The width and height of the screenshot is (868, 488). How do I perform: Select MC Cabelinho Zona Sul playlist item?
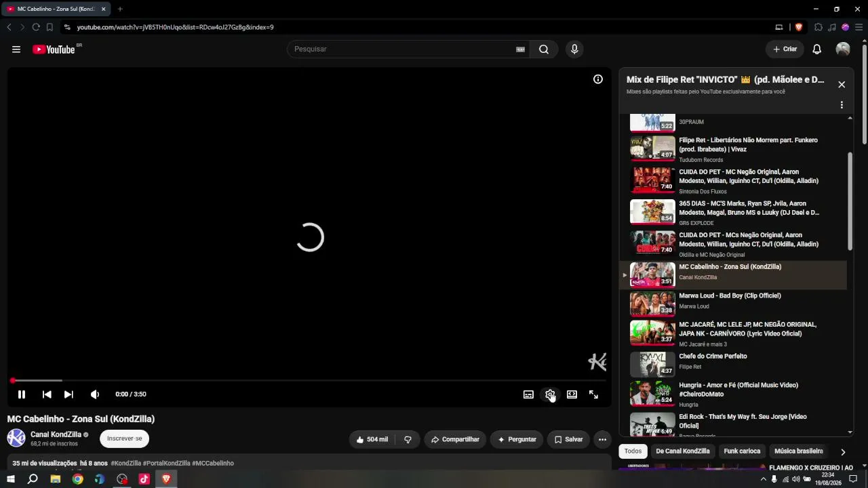[x=733, y=274]
